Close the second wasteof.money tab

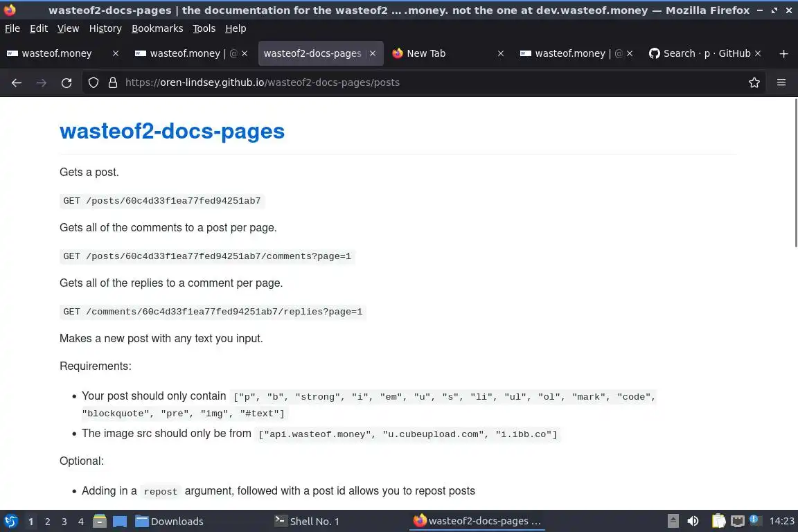[245, 53]
